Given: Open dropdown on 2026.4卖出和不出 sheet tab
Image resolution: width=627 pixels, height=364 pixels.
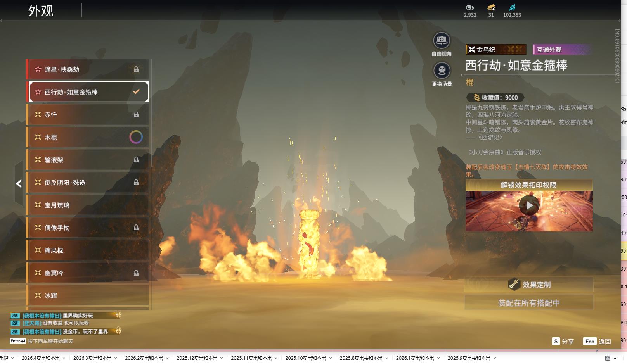Looking at the screenshot, I should [x=64, y=358].
